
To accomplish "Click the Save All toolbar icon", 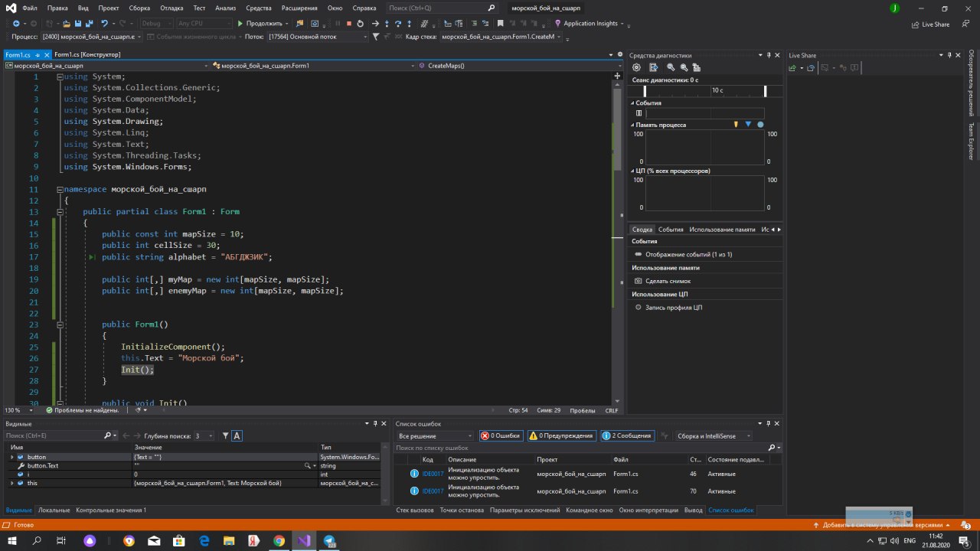I will (90, 24).
